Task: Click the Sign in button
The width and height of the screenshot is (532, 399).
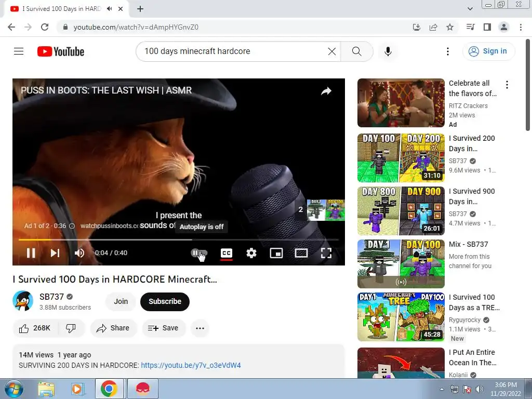Action: click(488, 51)
